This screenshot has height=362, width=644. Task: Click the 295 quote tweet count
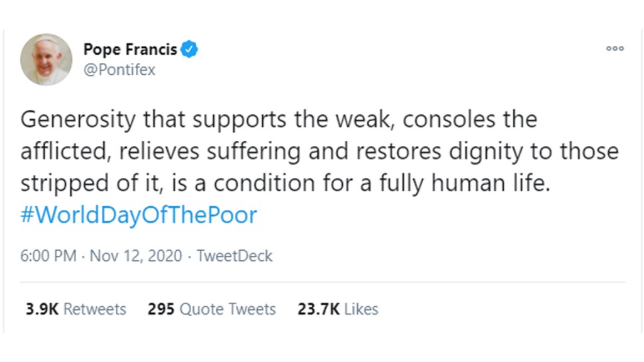tap(161, 309)
